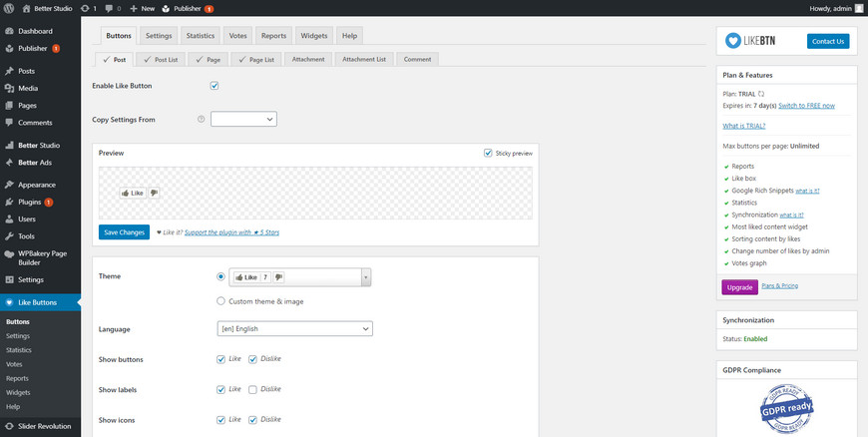Click the Appearance brush icon
This screenshot has width=868, height=437.
(9, 185)
